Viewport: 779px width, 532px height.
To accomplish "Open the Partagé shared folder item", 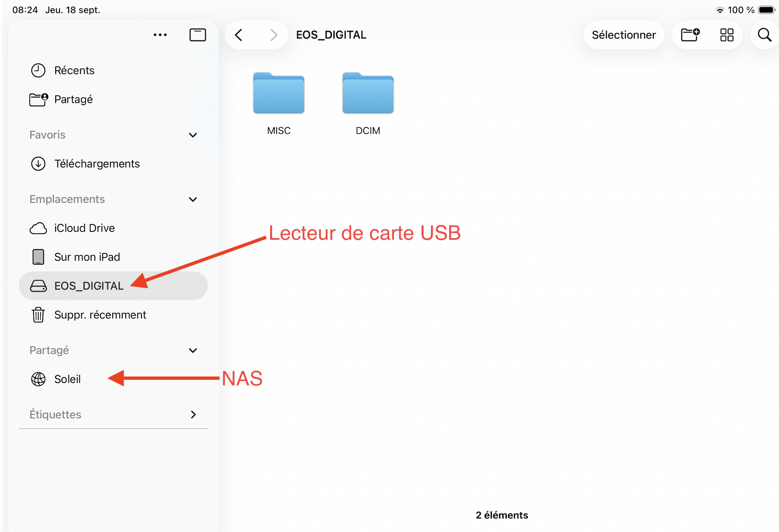I will pos(73,99).
